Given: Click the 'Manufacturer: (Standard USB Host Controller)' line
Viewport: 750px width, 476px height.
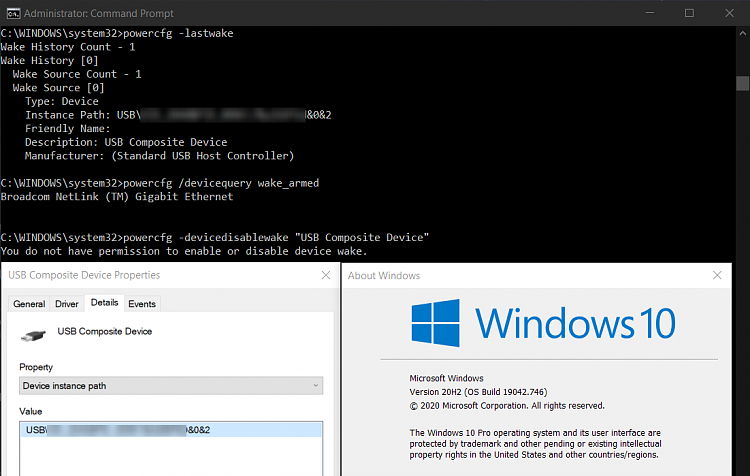Looking at the screenshot, I should [159, 155].
